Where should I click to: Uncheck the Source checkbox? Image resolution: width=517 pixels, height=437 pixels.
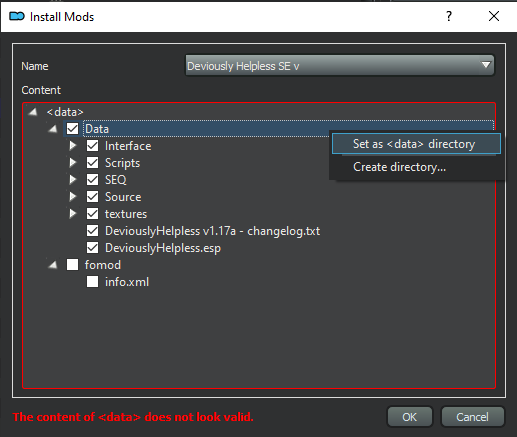[x=92, y=197]
